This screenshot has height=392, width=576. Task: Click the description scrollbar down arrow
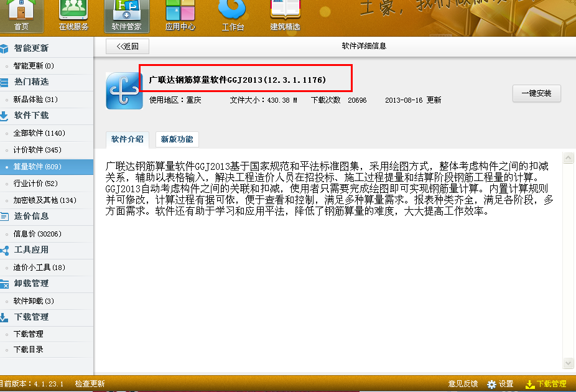[x=568, y=363]
